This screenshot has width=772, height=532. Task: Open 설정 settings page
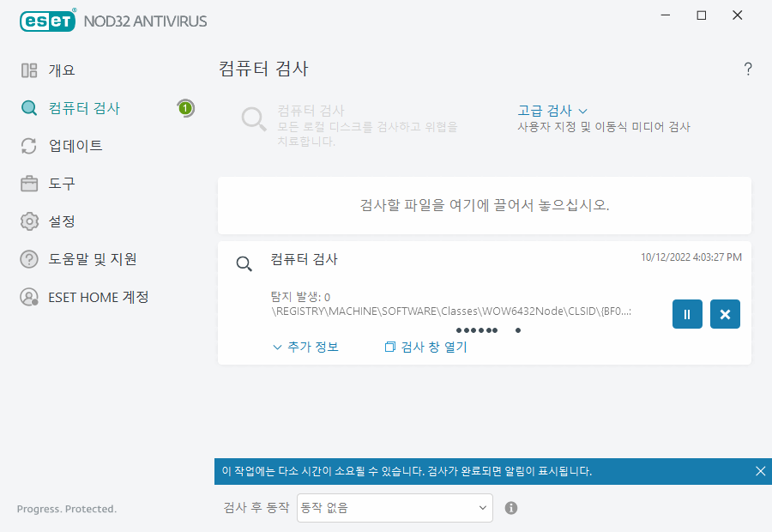(61, 221)
